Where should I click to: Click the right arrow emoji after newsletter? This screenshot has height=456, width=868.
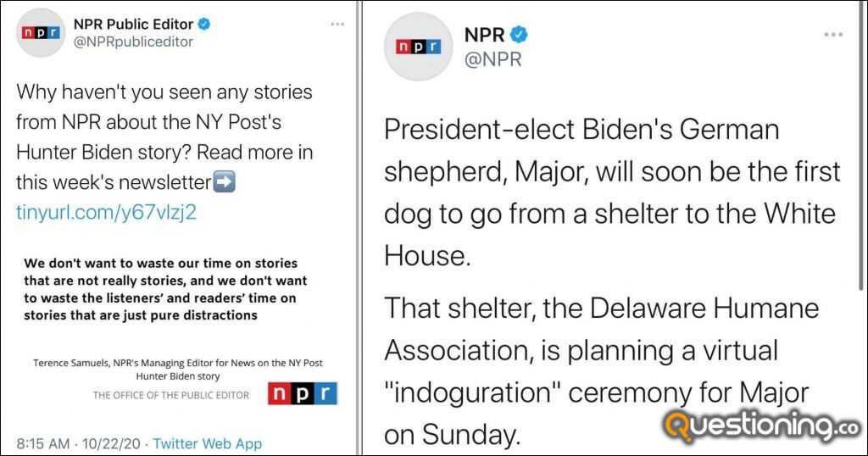(x=224, y=181)
